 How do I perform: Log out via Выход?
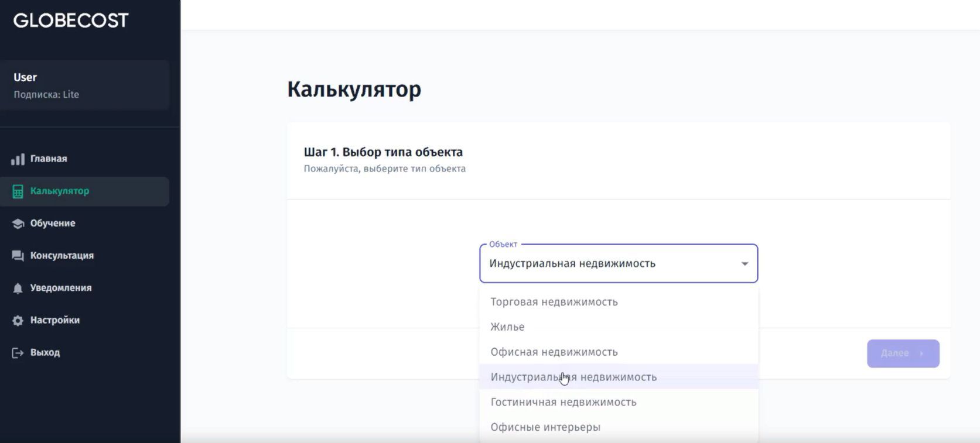[x=85, y=353]
